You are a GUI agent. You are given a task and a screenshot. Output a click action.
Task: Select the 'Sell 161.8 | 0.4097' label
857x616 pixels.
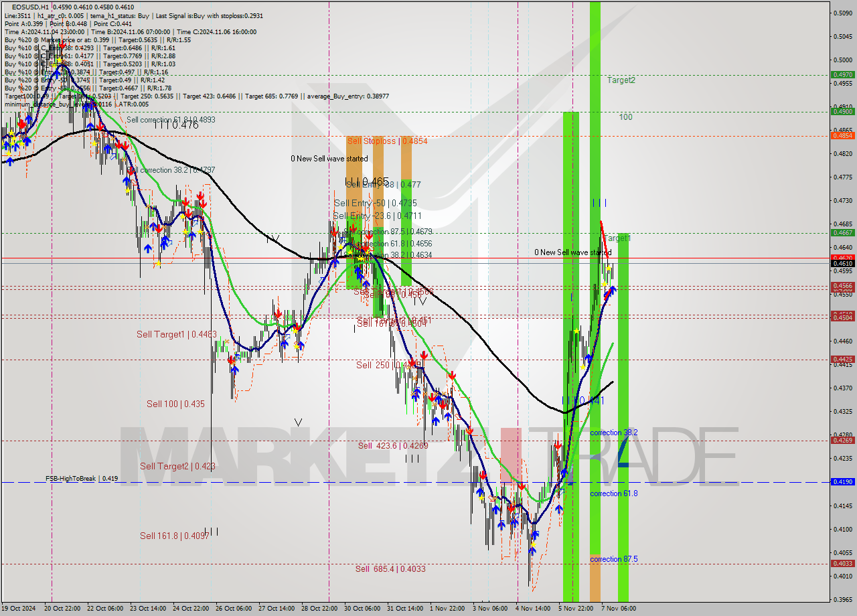tap(174, 536)
